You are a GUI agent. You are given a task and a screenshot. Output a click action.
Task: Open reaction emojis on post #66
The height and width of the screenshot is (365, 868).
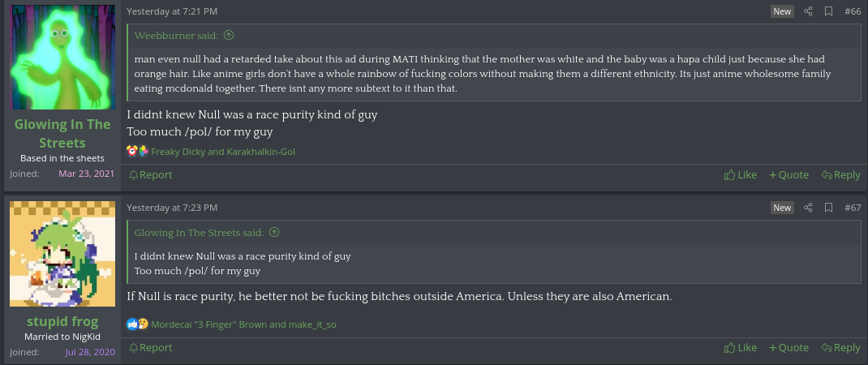138,151
